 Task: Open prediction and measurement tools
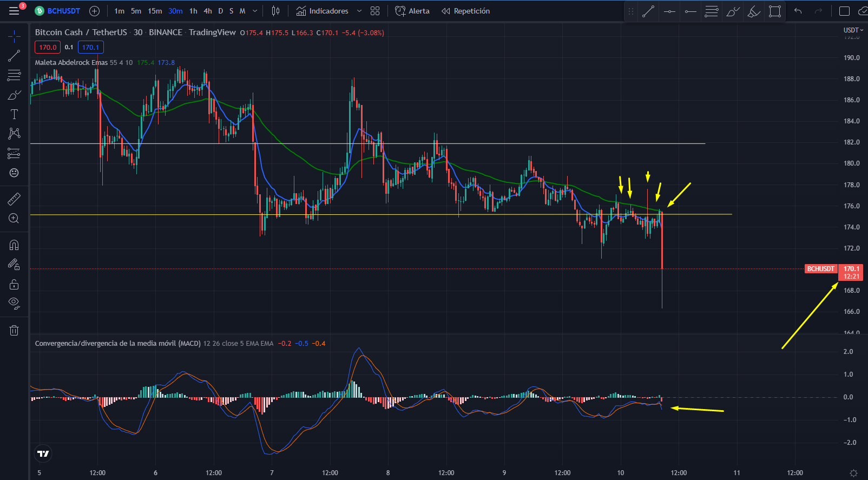tap(14, 153)
